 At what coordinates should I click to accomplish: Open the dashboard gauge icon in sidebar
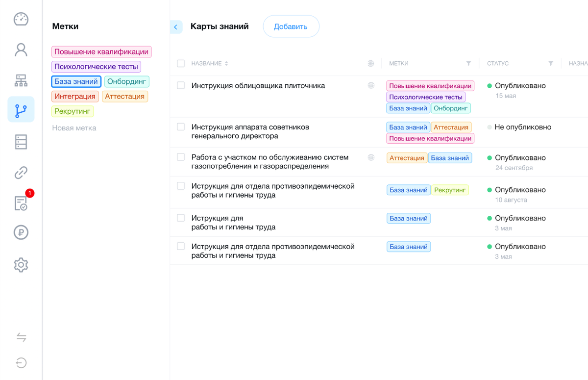pos(21,19)
